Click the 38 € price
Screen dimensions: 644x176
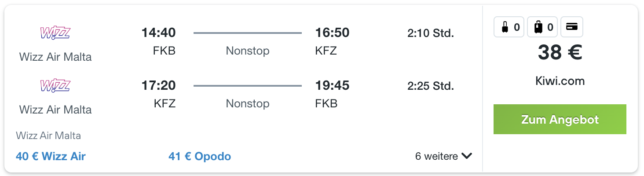(560, 53)
